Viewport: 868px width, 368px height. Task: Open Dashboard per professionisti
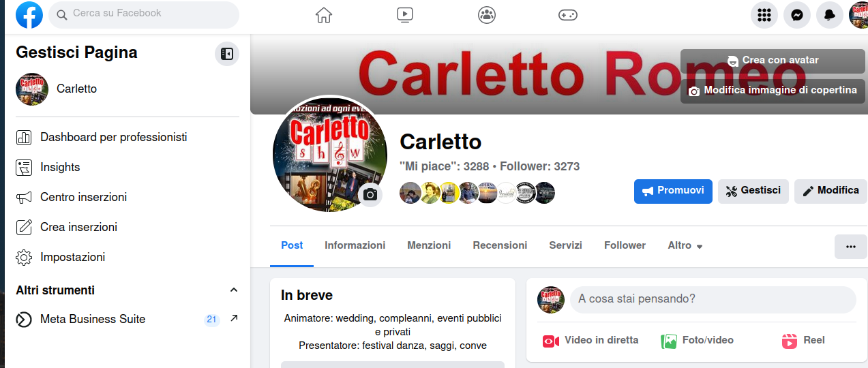[128, 138]
